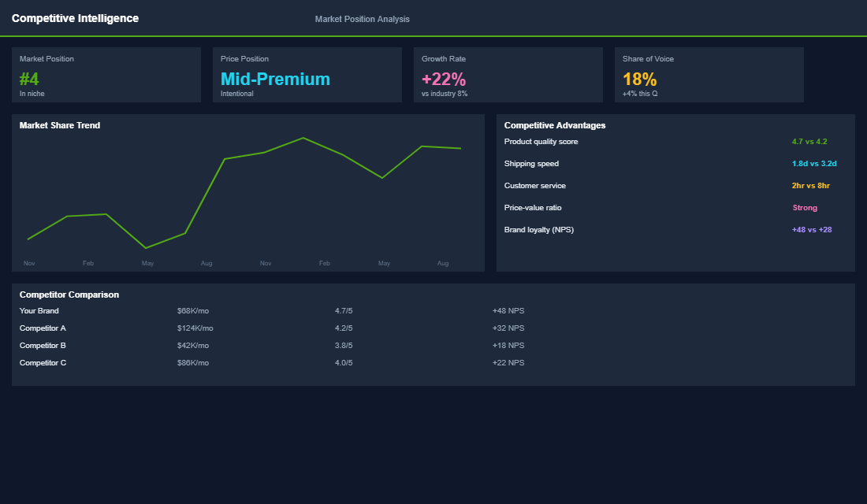
Task: Click the peak of the market share line
Action: click(303, 137)
